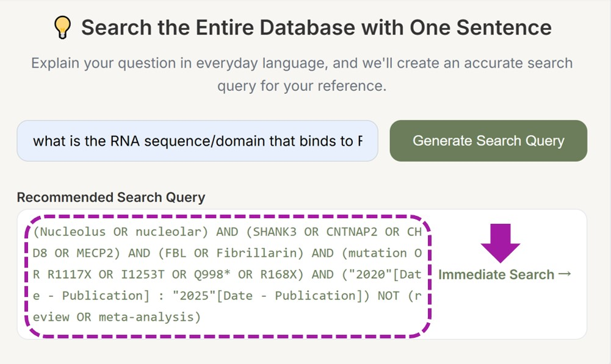Screen dimensions: 611x364
Task: Click the subtitle explaining everyday language queries
Action: [x=301, y=73]
